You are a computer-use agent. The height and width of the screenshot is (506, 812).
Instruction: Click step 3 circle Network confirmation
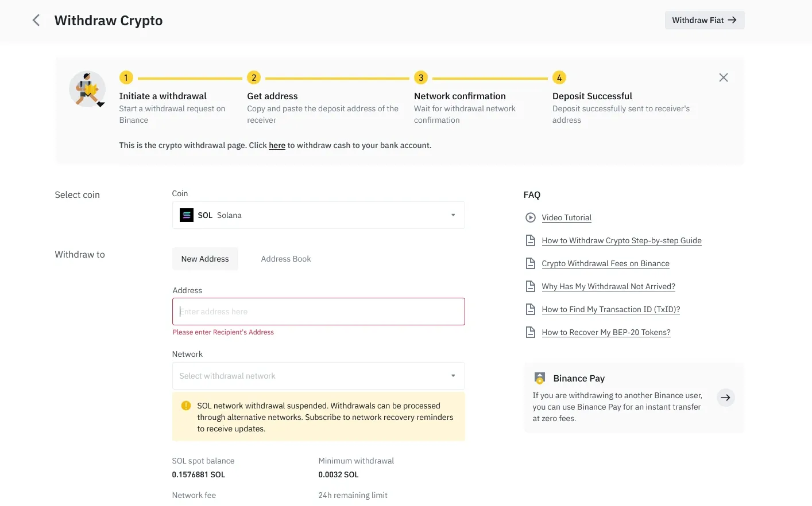pos(421,77)
